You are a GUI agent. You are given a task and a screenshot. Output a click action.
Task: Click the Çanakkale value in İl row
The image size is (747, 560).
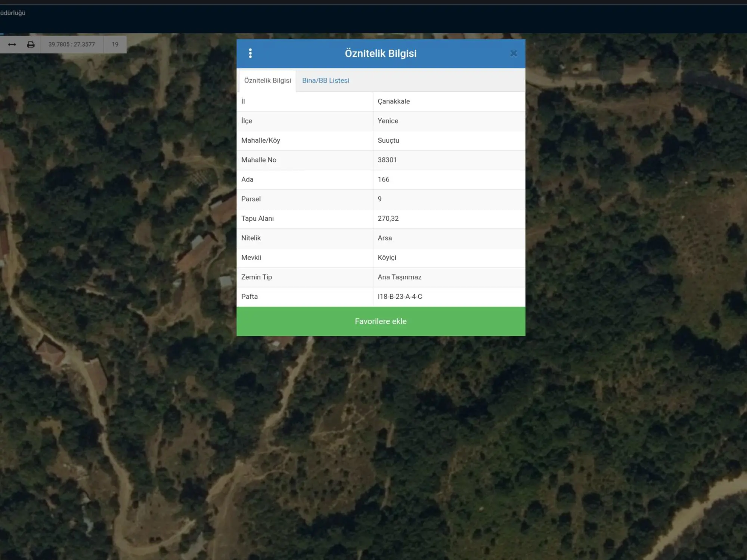tap(394, 101)
